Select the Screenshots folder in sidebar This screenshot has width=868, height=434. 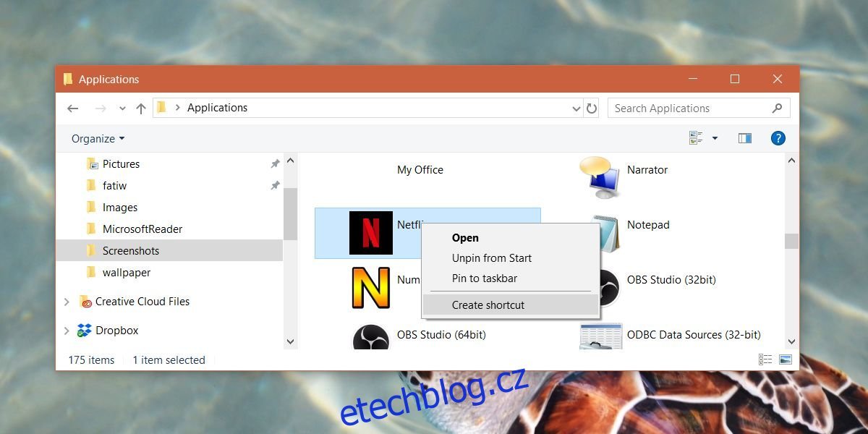click(169, 251)
